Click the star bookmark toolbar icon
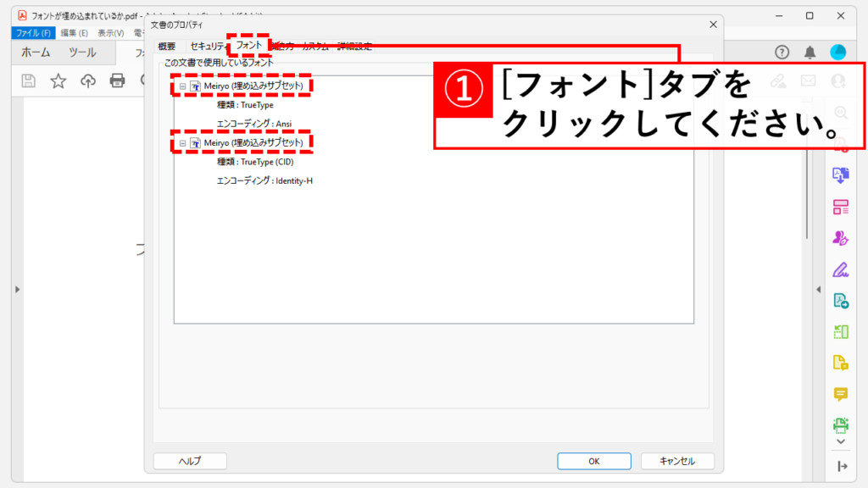Viewport: 868px width, 488px height. 58,80
